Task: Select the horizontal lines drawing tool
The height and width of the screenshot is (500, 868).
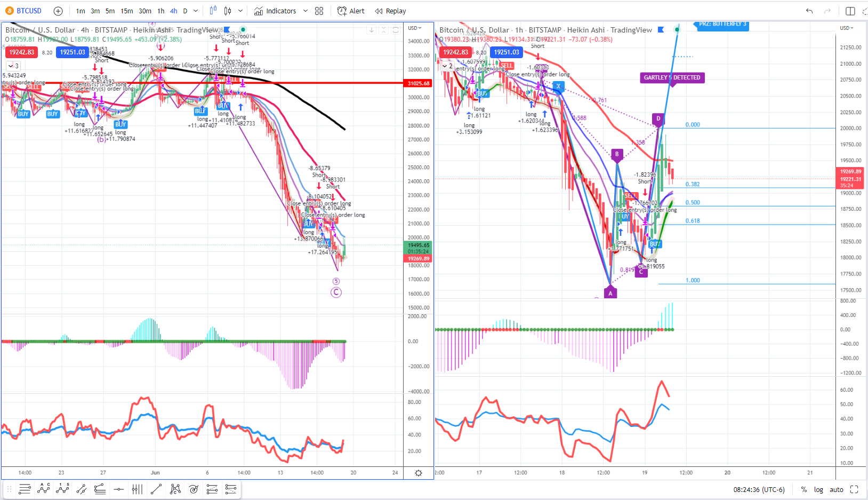Action: tap(25, 489)
